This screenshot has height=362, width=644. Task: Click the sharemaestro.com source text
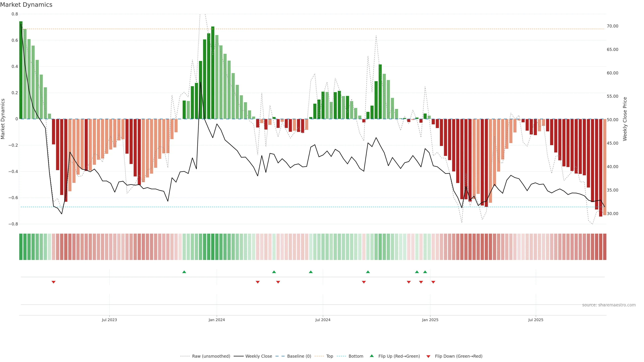(609, 305)
